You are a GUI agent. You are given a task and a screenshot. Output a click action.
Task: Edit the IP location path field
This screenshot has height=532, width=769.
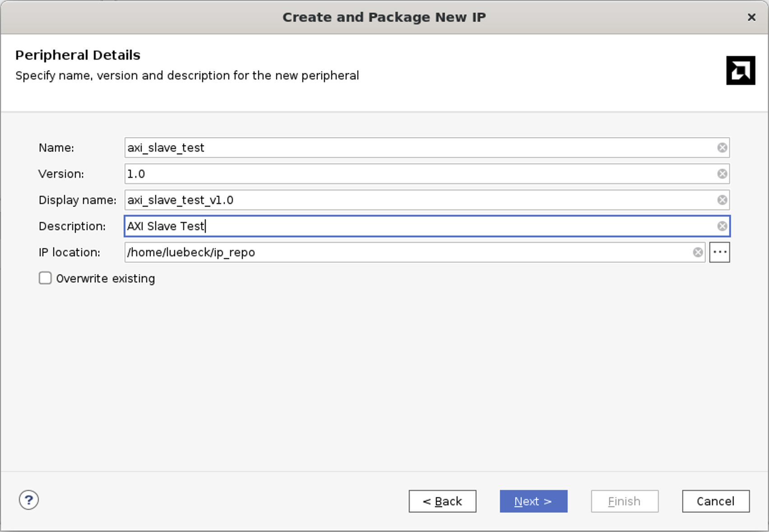point(406,252)
